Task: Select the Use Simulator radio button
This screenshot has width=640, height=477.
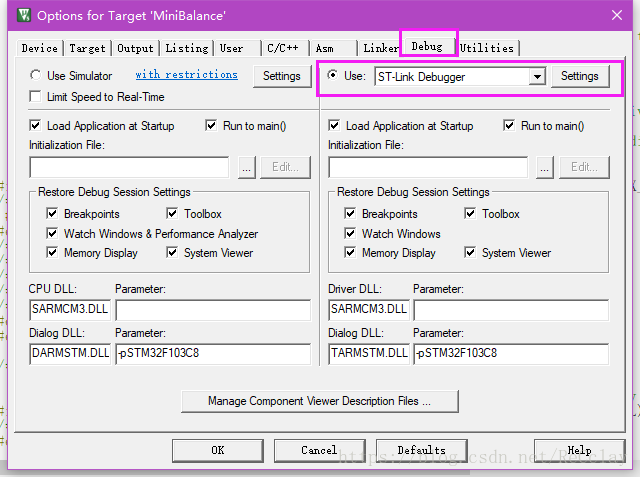Action: click(36, 75)
